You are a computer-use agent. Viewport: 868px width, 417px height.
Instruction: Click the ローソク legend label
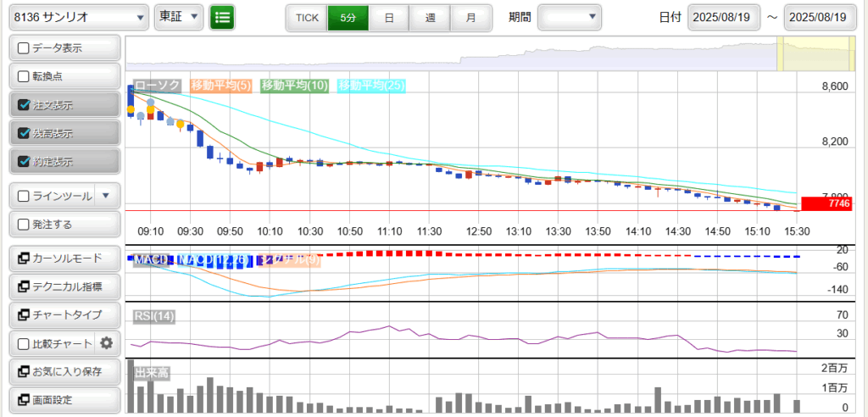[x=158, y=86]
